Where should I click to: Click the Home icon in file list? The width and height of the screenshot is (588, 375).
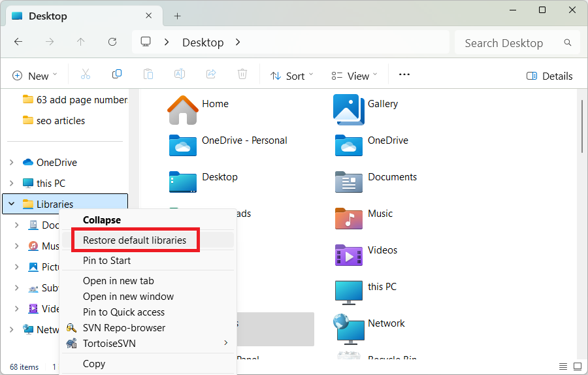pyautogui.click(x=183, y=109)
